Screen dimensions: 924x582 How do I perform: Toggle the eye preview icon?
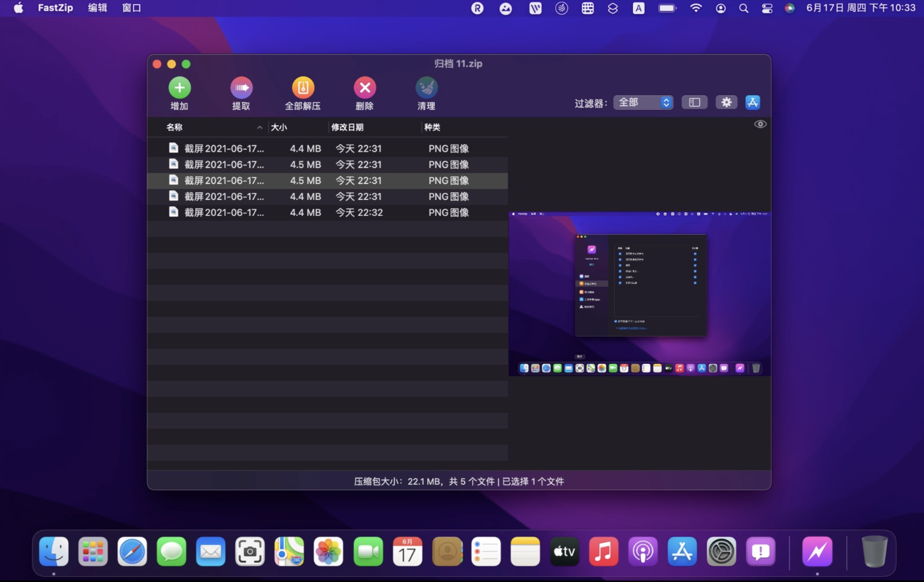(760, 124)
